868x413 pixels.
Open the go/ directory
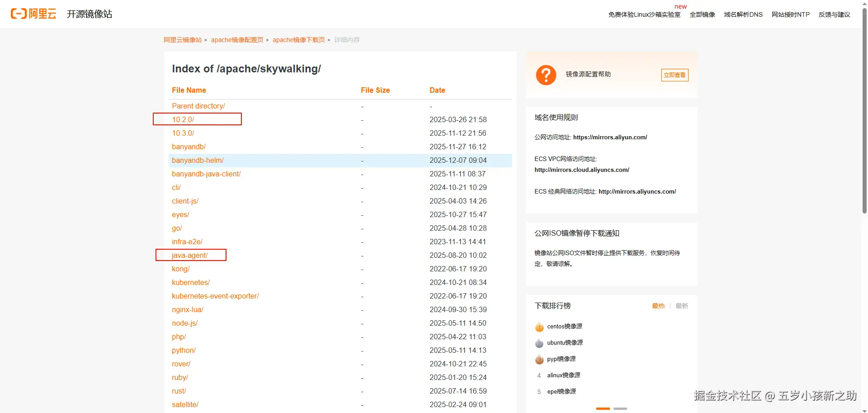point(177,228)
